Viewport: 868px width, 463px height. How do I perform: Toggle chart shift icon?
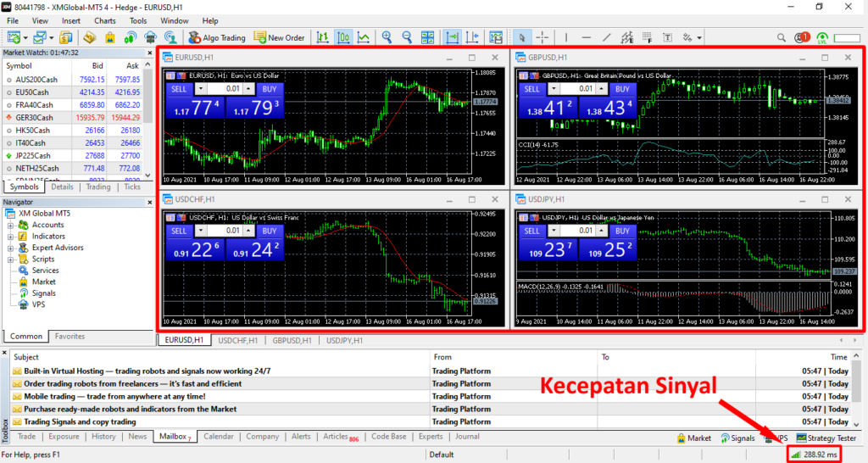pos(472,37)
